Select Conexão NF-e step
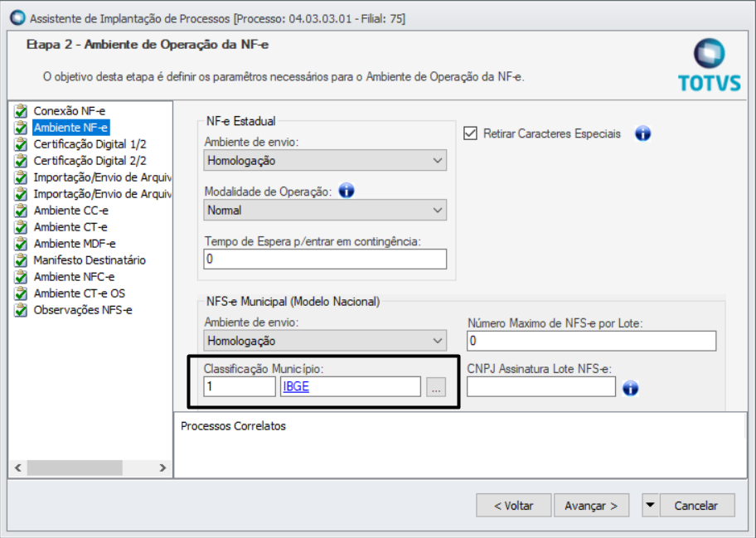Viewport: 756px width, 538px height. (x=70, y=111)
